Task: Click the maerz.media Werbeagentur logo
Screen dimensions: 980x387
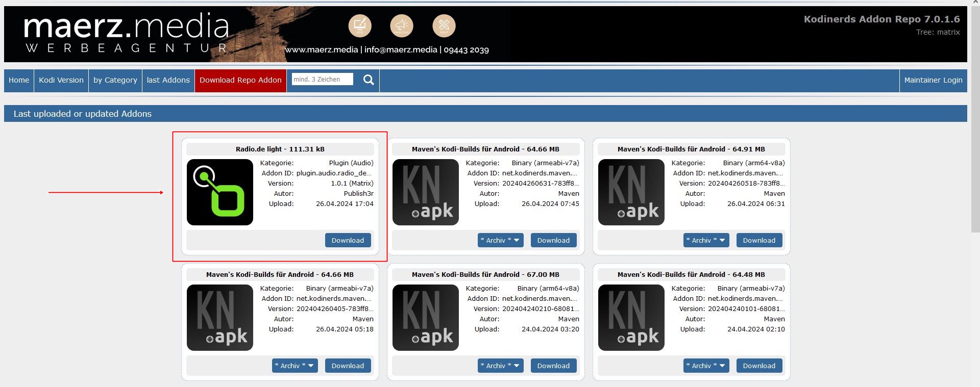Action: pyautogui.click(x=126, y=33)
